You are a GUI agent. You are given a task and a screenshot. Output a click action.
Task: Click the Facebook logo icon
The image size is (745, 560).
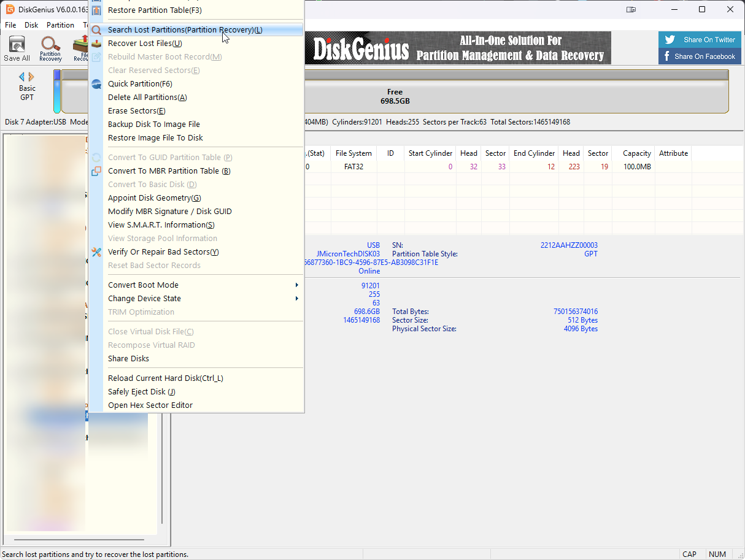point(667,56)
